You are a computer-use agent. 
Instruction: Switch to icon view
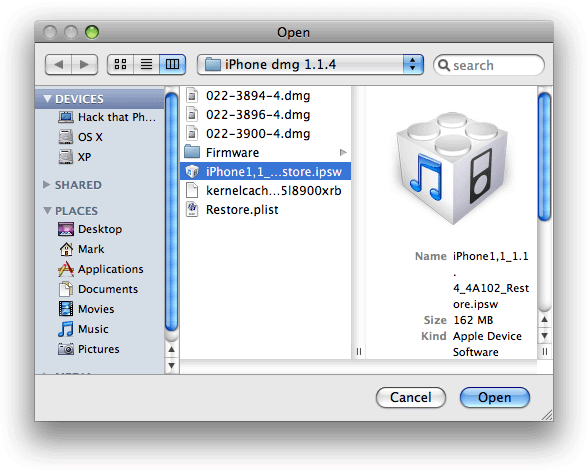coord(120,64)
